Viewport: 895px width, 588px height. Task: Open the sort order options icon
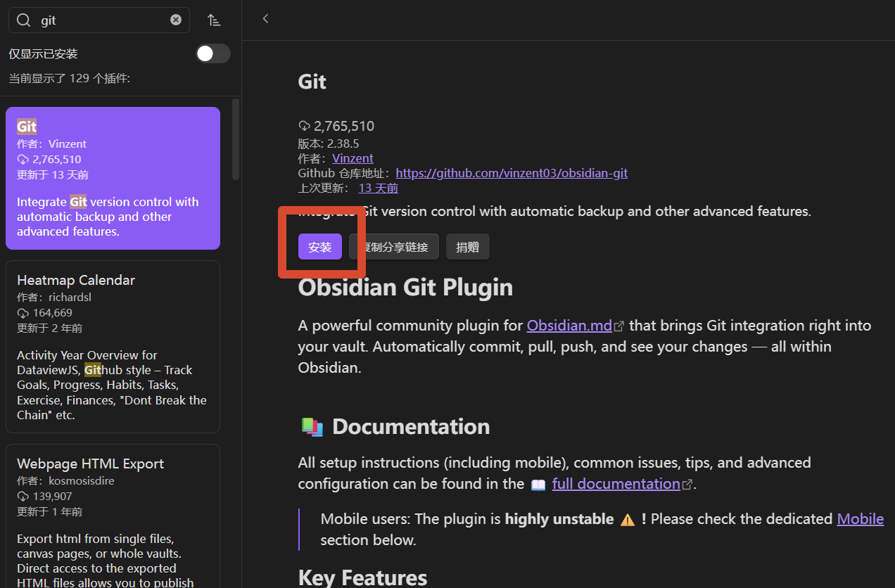coord(214,20)
